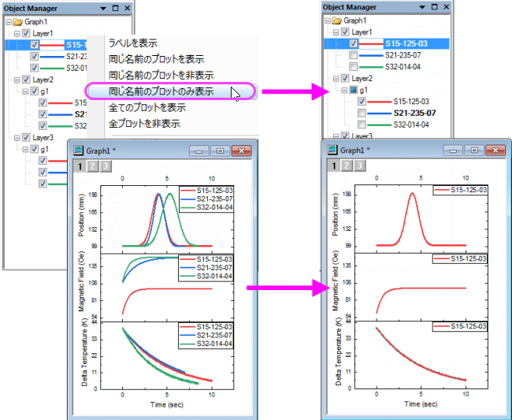Collapse Graph1 node in right Object Manager
512x420 pixels.
tap(328, 20)
